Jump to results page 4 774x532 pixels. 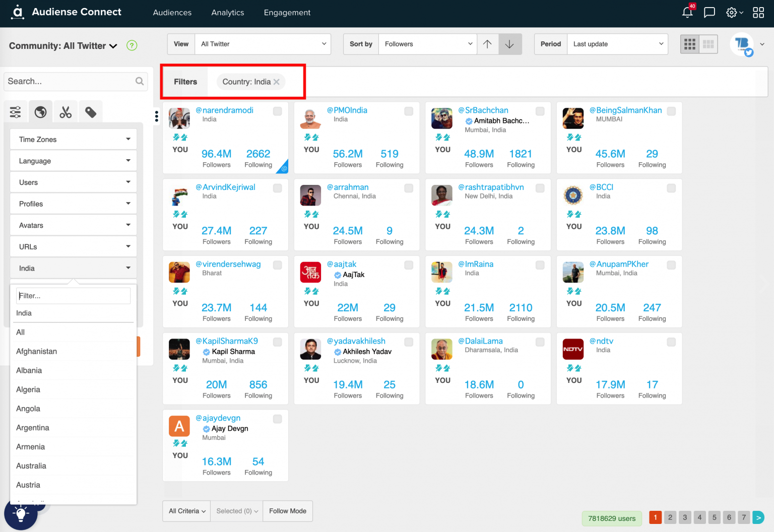(x=699, y=517)
